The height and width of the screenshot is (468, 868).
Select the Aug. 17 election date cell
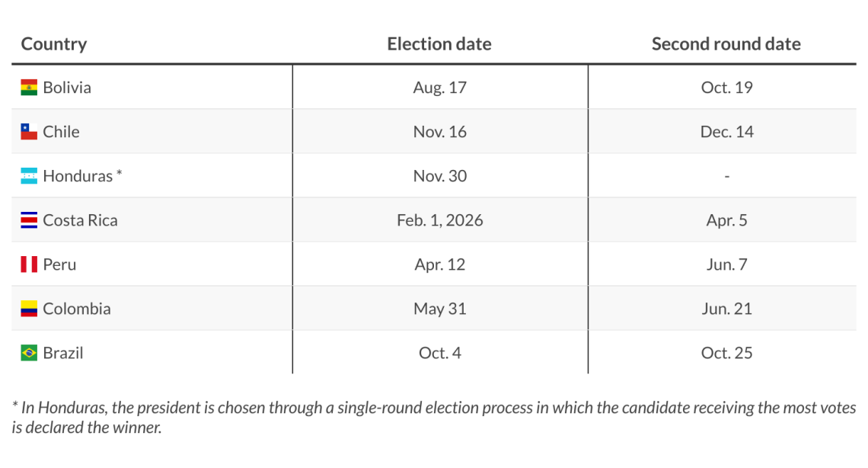pos(439,88)
